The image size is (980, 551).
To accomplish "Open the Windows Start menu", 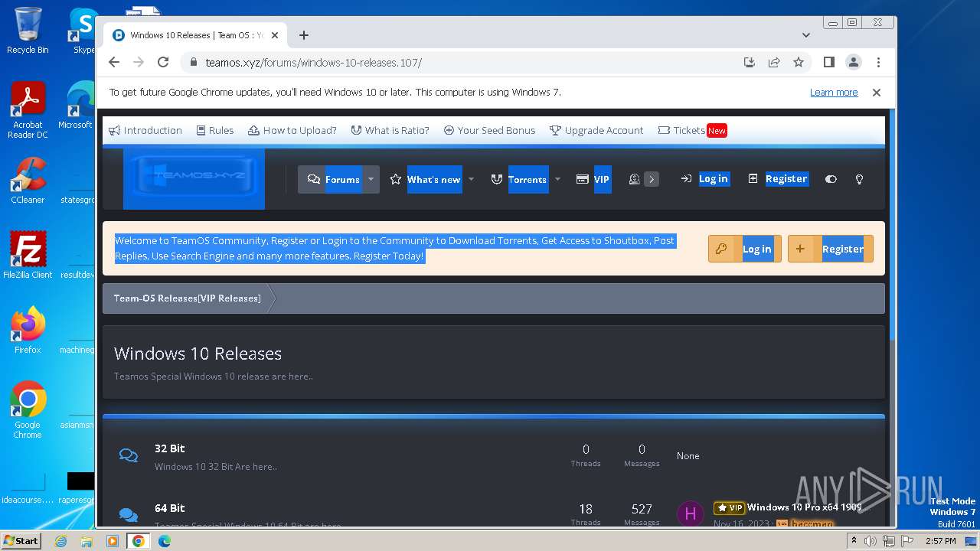I will pyautogui.click(x=21, y=540).
